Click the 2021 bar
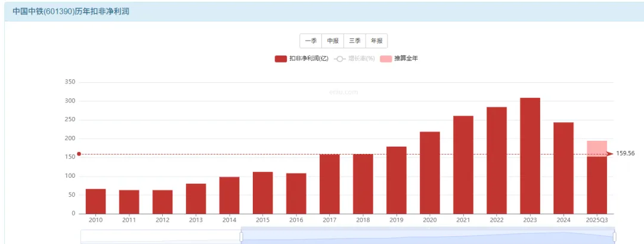 pos(463,165)
